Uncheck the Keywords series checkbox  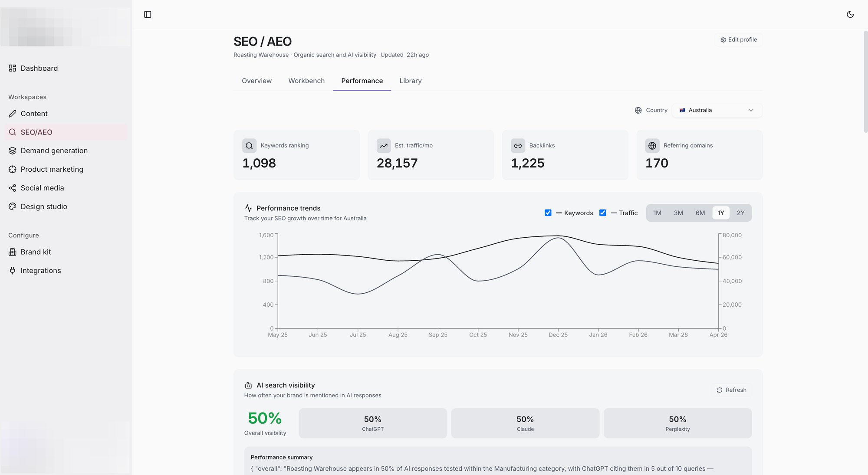click(x=548, y=213)
